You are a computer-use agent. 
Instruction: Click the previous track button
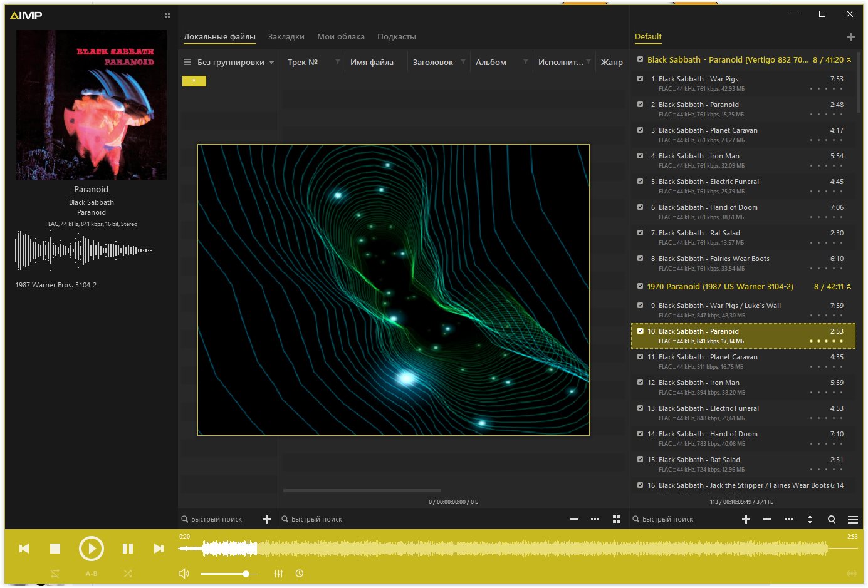[x=24, y=549]
